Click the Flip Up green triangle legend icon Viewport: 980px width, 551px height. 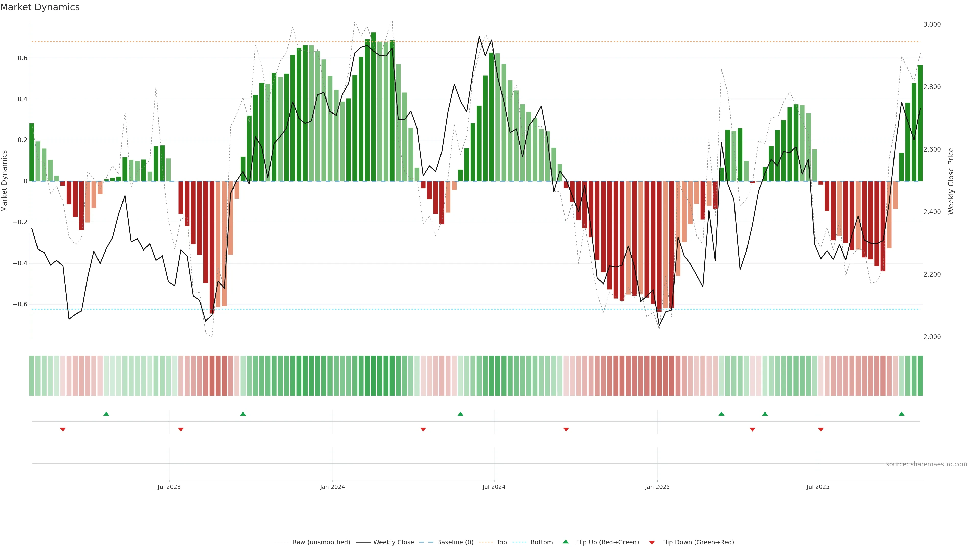coord(566,542)
